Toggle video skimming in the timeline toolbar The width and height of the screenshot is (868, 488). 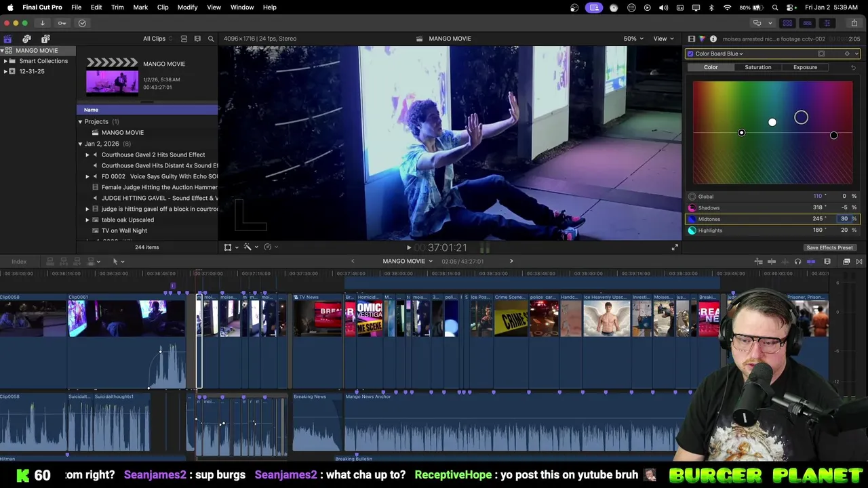772,262
